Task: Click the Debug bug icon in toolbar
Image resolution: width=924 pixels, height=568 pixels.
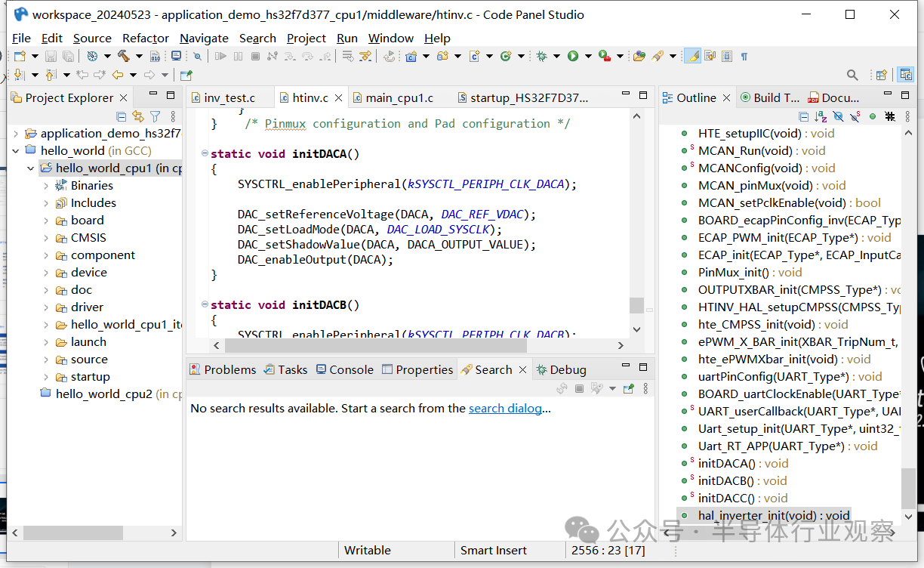Action: 541,56
